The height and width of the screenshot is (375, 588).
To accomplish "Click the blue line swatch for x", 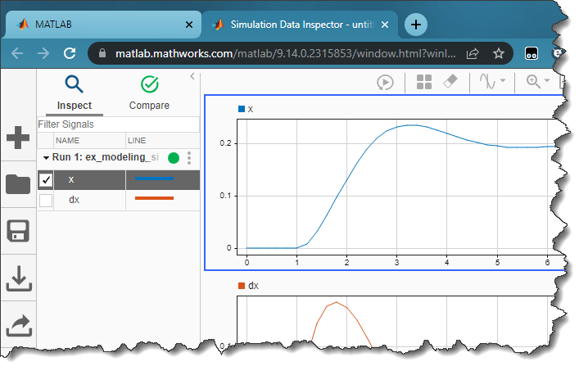I will (154, 178).
